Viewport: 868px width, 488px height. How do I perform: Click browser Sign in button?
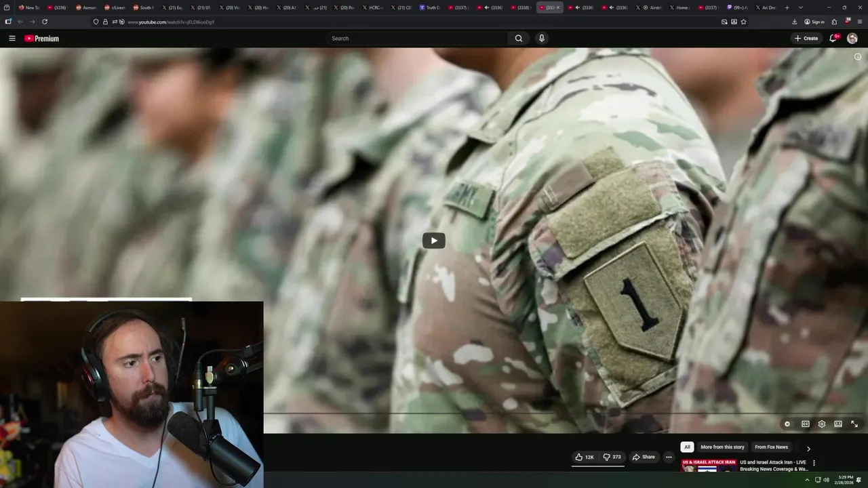click(x=814, y=22)
